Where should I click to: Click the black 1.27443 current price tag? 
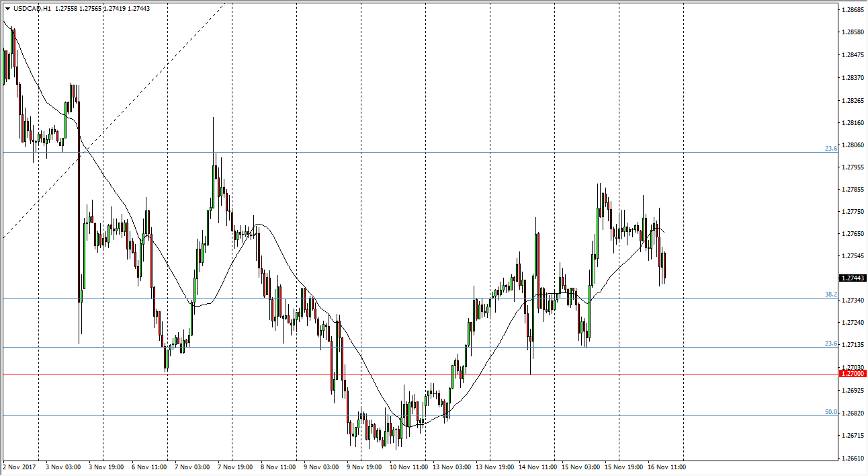(853, 278)
